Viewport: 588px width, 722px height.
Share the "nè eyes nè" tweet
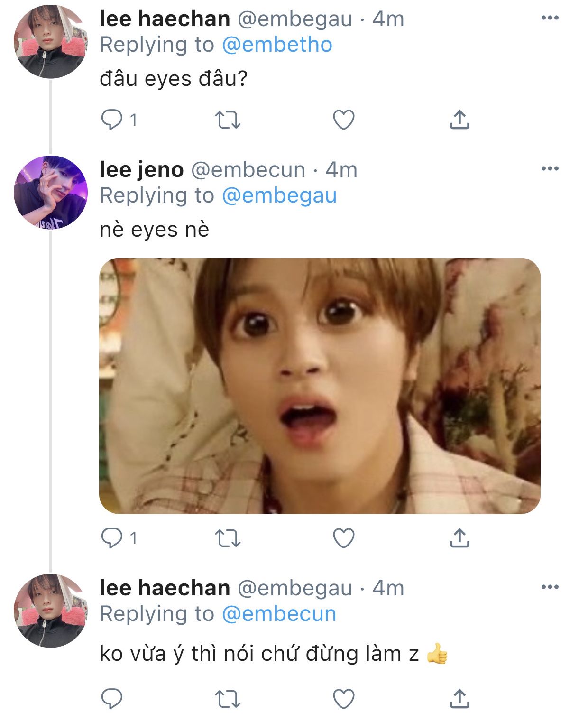[459, 538]
